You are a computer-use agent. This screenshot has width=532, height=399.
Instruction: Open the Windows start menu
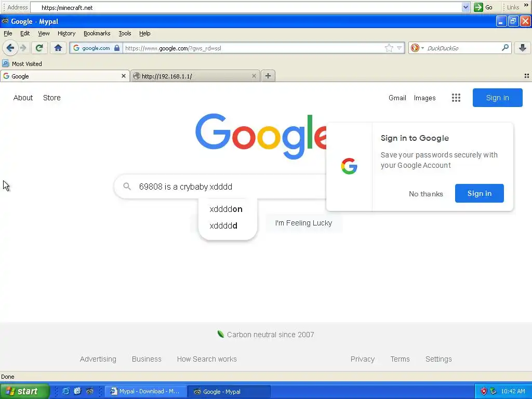tap(24, 391)
